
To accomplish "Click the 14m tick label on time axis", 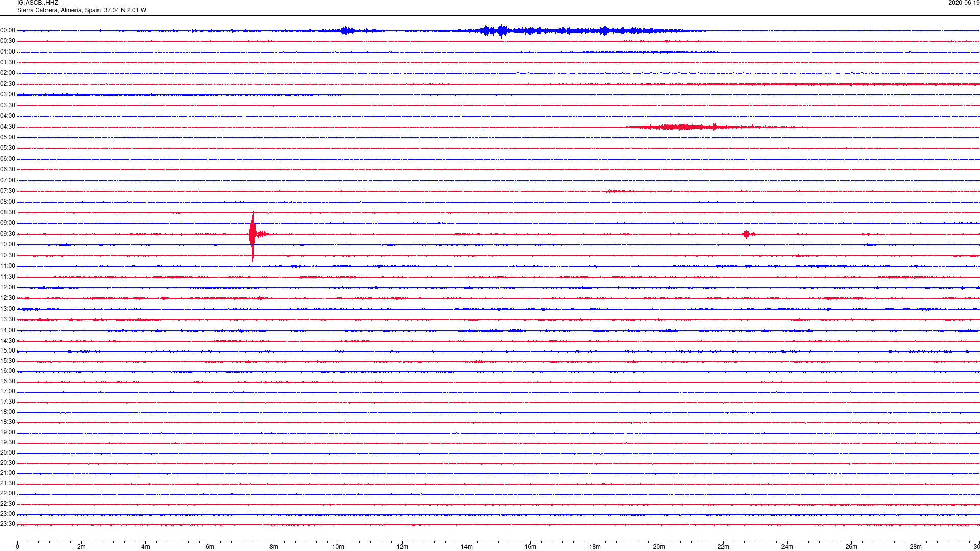I will pyautogui.click(x=467, y=547).
